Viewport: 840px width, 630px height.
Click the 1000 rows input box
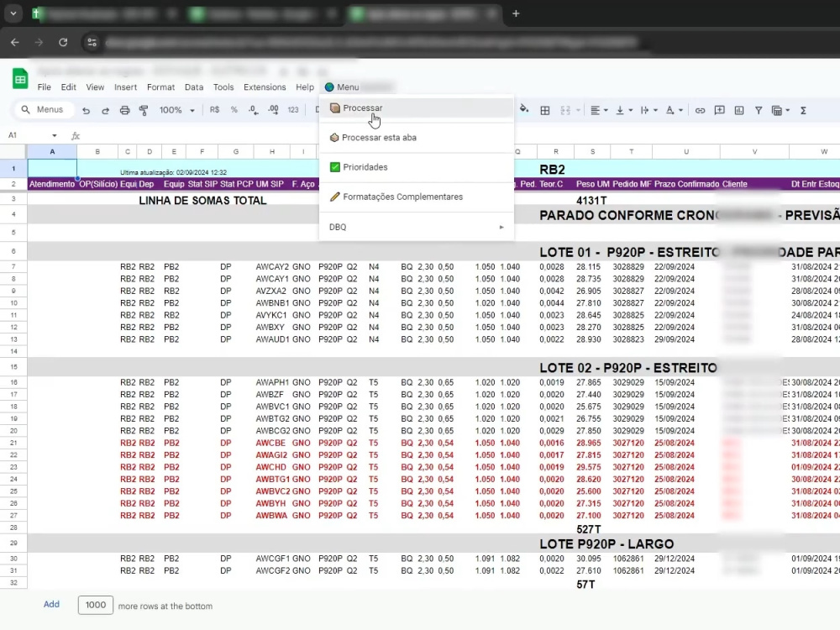[x=96, y=605]
